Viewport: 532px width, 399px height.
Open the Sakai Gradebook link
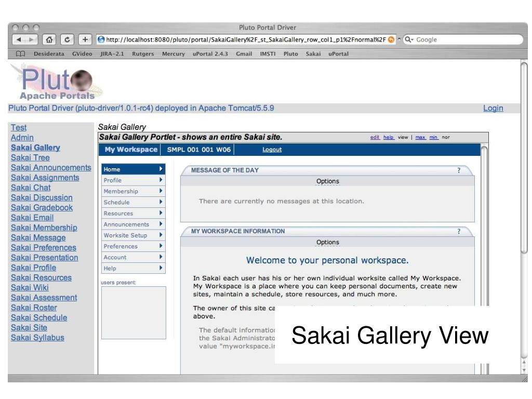(x=42, y=208)
